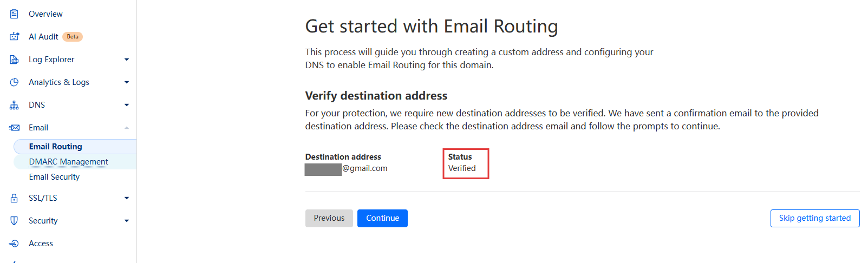This screenshot has width=868, height=263.
Task: Click the Email envelope icon
Action: (14, 128)
